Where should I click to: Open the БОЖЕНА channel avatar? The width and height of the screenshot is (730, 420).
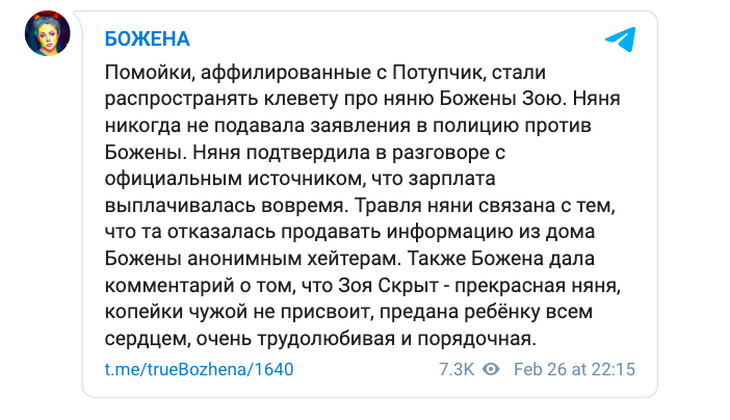pyautogui.click(x=47, y=39)
